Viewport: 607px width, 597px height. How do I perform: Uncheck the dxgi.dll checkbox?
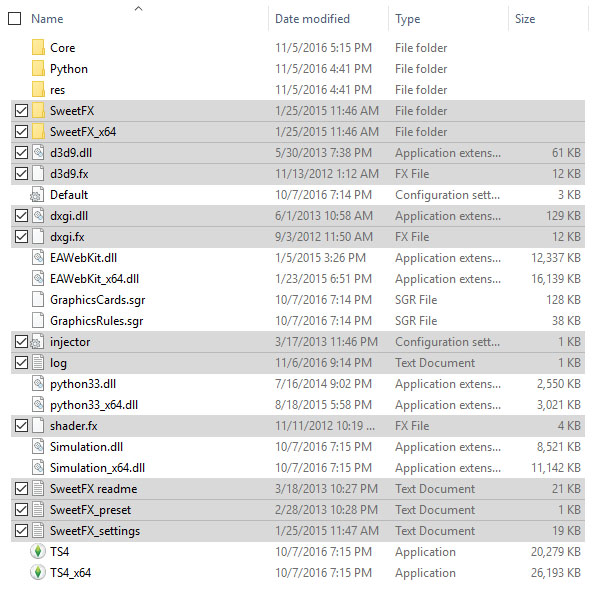[x=21, y=216]
